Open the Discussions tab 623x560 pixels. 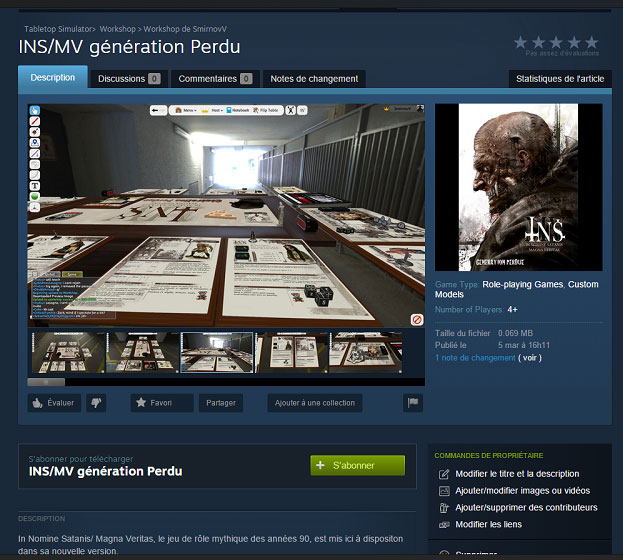(128, 78)
